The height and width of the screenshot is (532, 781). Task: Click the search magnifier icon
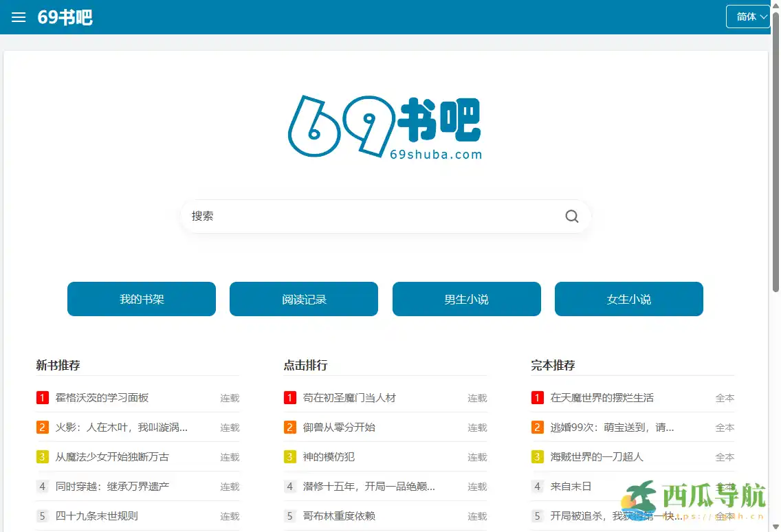tap(571, 216)
